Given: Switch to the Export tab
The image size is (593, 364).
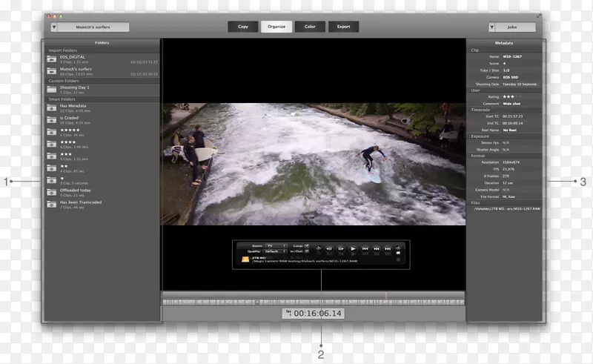Looking at the screenshot, I should 343,27.
